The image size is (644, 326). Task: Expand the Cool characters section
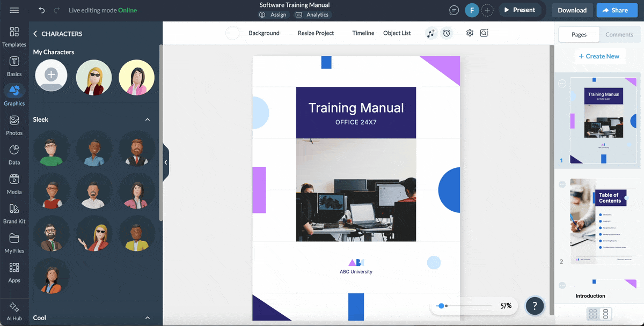pos(148,317)
